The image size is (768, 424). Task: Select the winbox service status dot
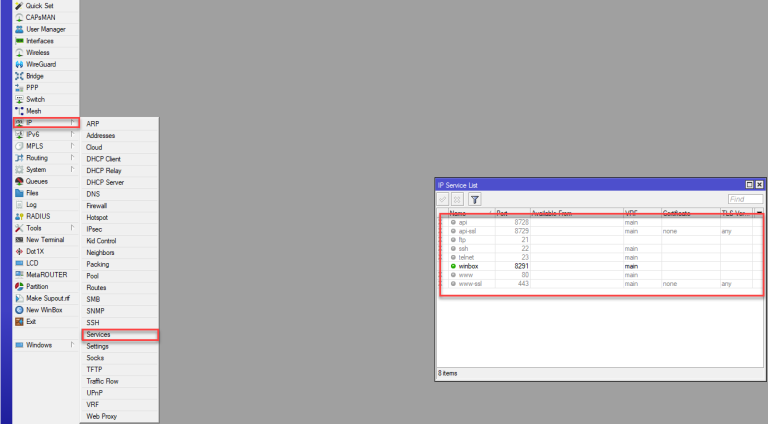453,266
